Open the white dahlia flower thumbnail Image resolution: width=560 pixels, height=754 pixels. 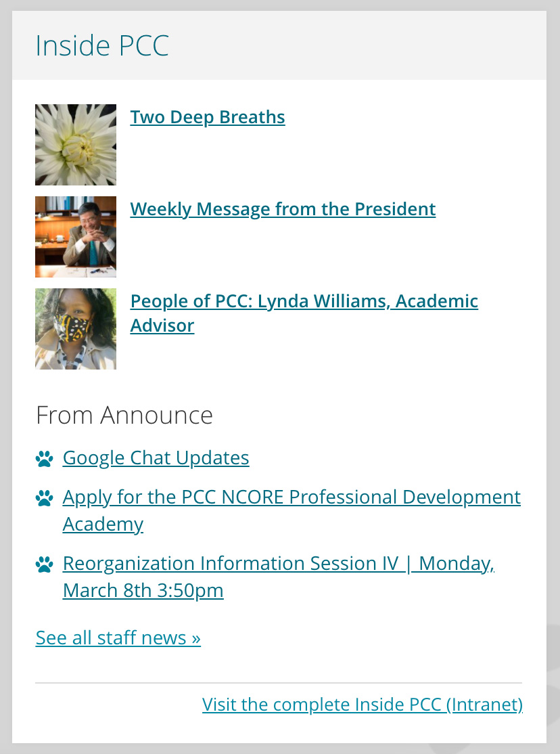pos(76,145)
